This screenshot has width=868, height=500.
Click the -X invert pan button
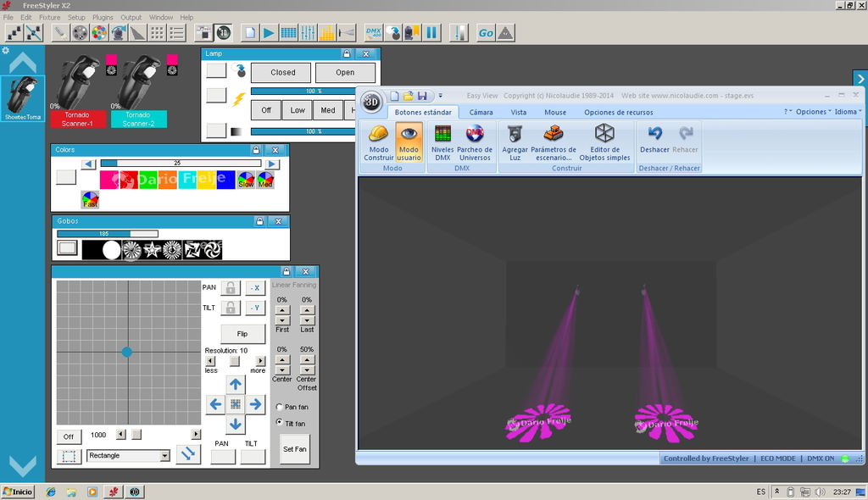click(x=255, y=288)
